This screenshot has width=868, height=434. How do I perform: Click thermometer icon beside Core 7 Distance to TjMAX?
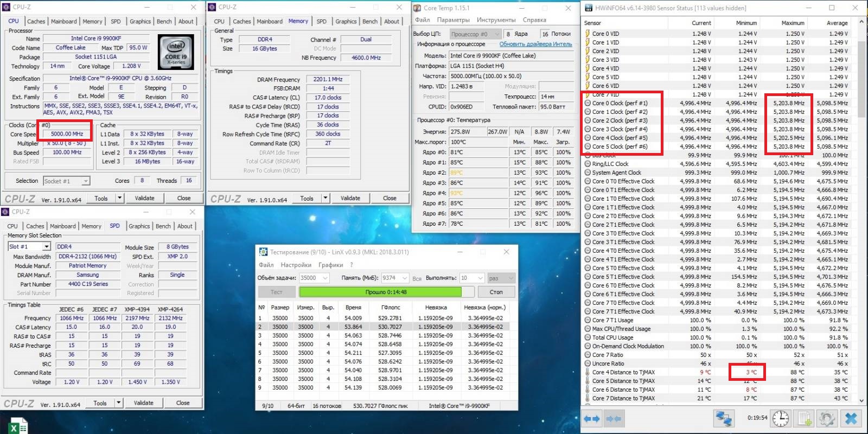click(x=587, y=398)
